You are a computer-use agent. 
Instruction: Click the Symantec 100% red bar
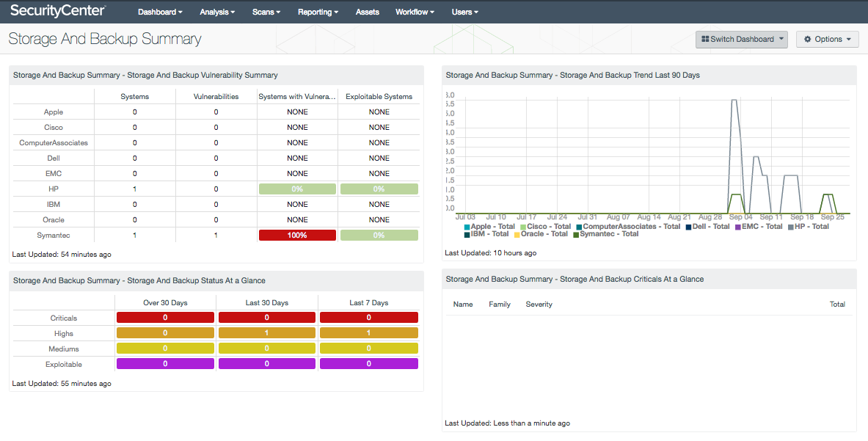coord(297,235)
